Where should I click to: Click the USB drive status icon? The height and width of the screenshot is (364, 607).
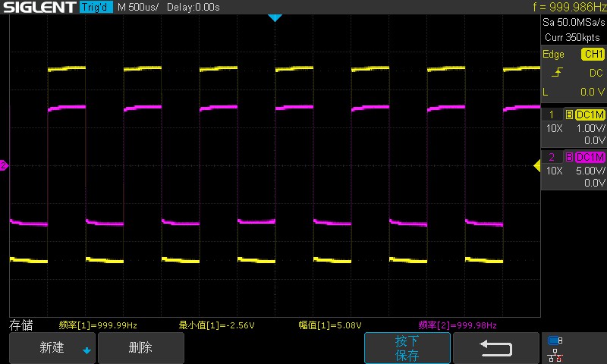click(x=555, y=340)
